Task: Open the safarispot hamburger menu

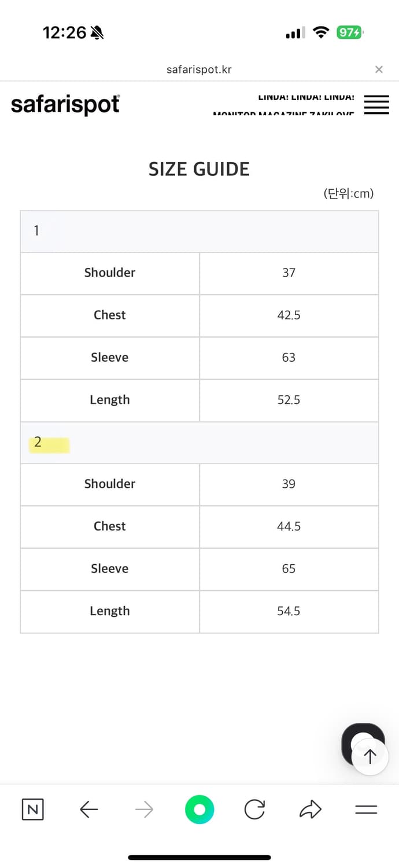Action: click(x=376, y=105)
